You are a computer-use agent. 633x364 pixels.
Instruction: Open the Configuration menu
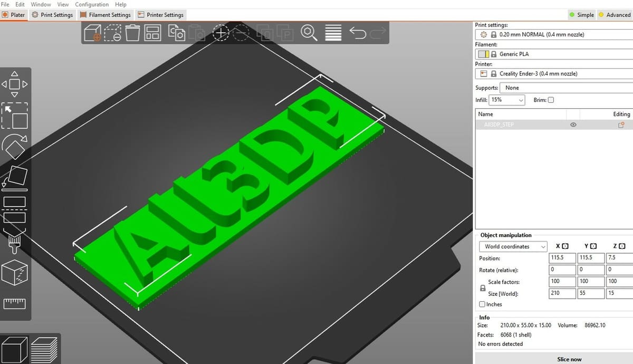(92, 4)
